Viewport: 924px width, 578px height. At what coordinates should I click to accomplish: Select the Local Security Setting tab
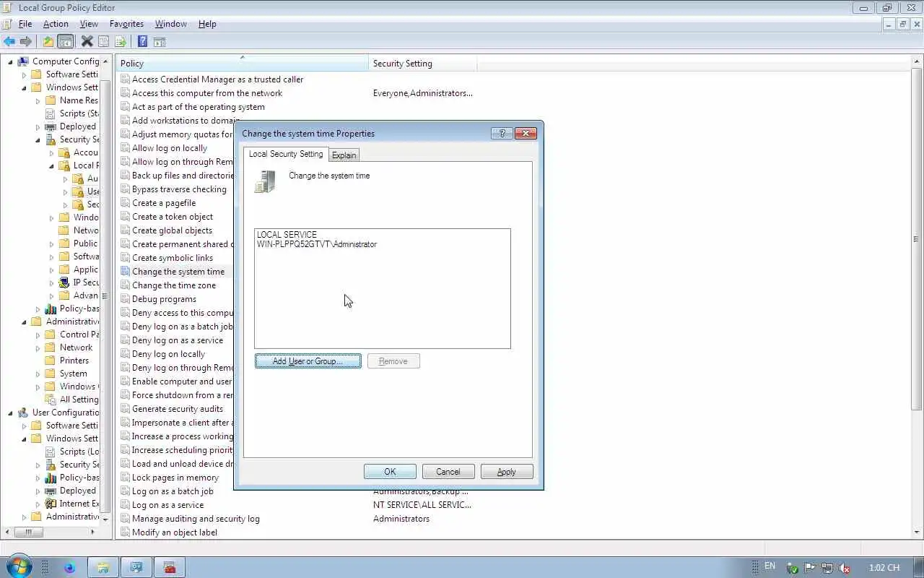click(x=286, y=154)
